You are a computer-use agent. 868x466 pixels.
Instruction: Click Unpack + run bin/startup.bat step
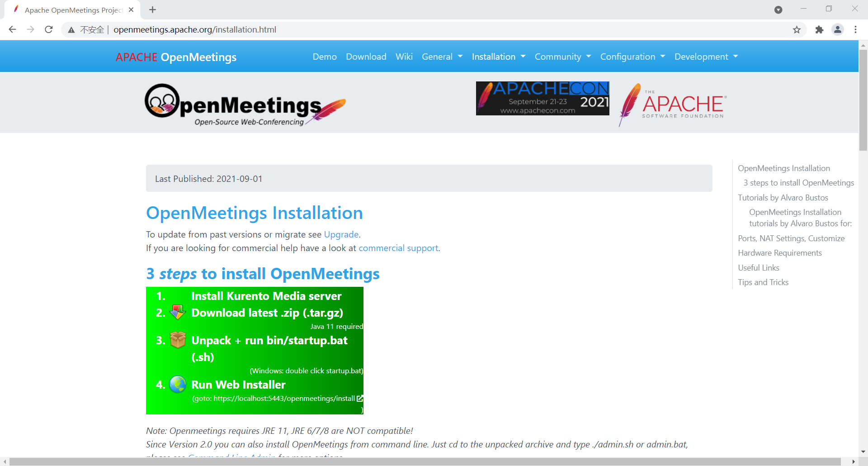coord(269,348)
